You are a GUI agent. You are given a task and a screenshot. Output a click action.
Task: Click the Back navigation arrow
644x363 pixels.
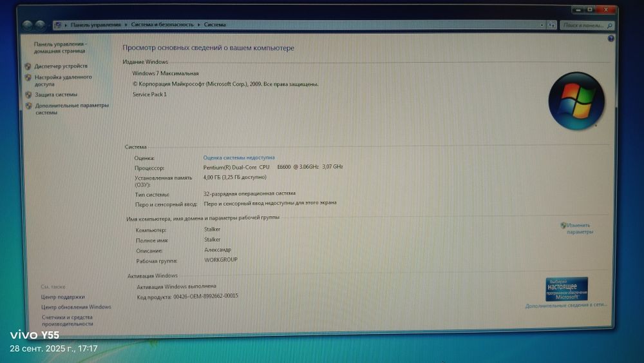28,25
